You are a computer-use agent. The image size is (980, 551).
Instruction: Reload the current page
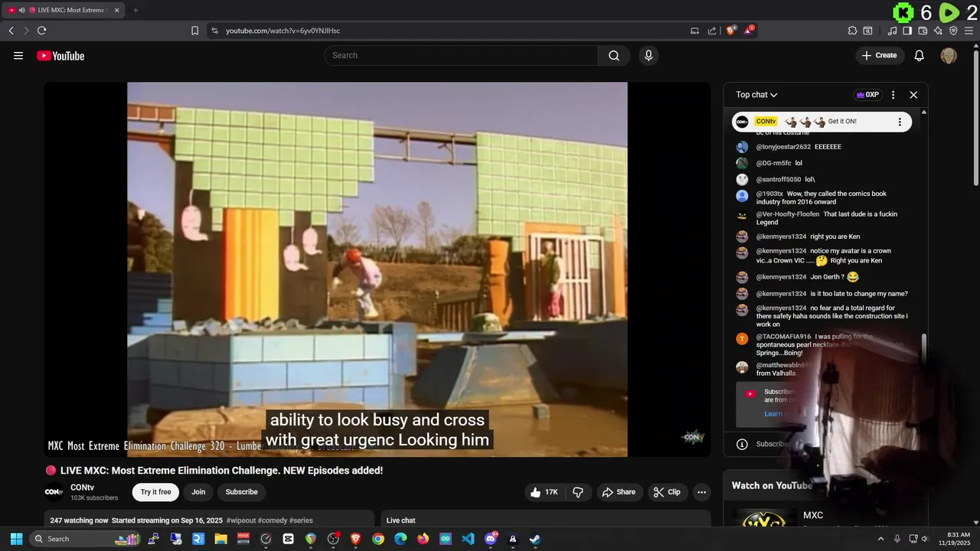tap(41, 31)
